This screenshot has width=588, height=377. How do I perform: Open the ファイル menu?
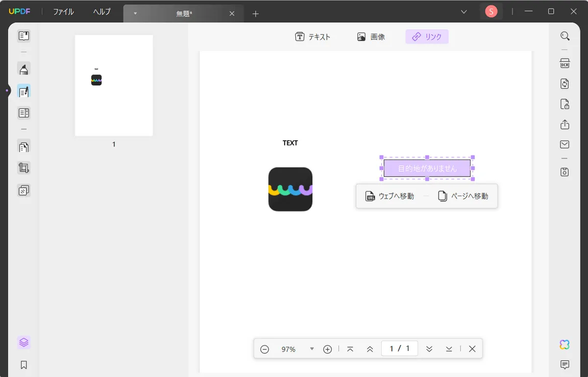click(x=64, y=12)
